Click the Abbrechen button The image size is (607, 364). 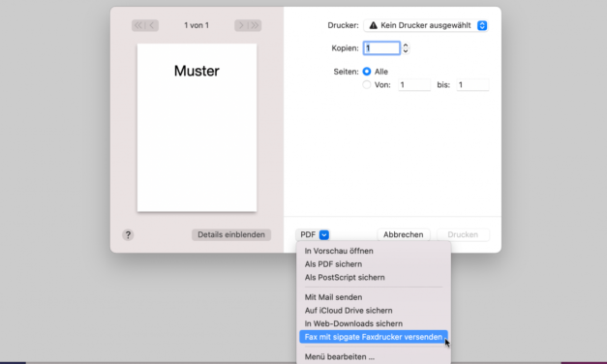coord(404,234)
